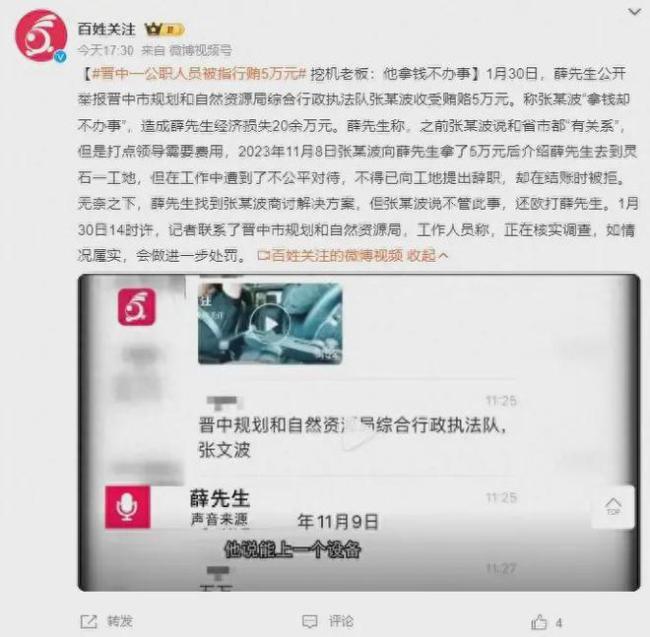The image size is (650, 637).
Task: Open the 百姓关注 account name link
Action: pyautogui.click(x=107, y=29)
